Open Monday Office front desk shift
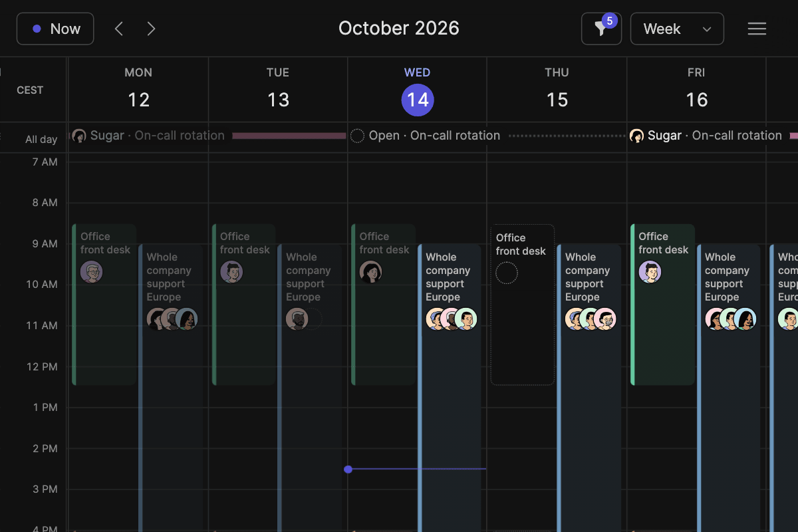This screenshot has height=532, width=798. coord(104,305)
